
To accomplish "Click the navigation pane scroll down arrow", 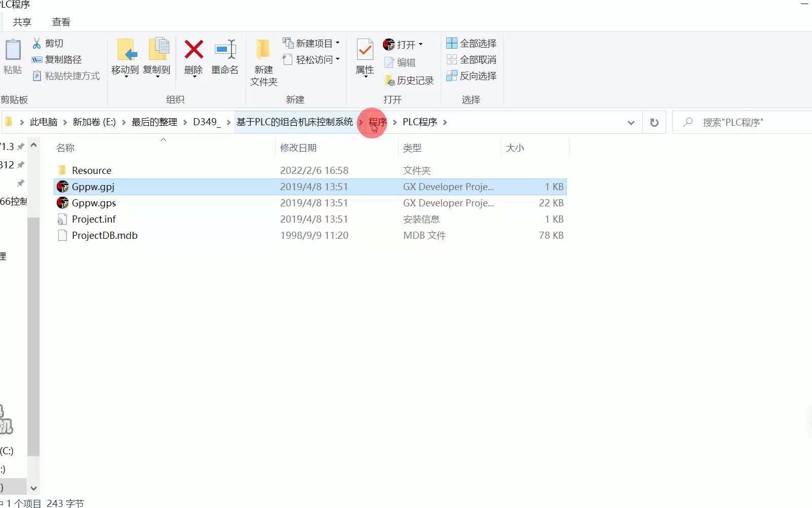I will 33,489.
